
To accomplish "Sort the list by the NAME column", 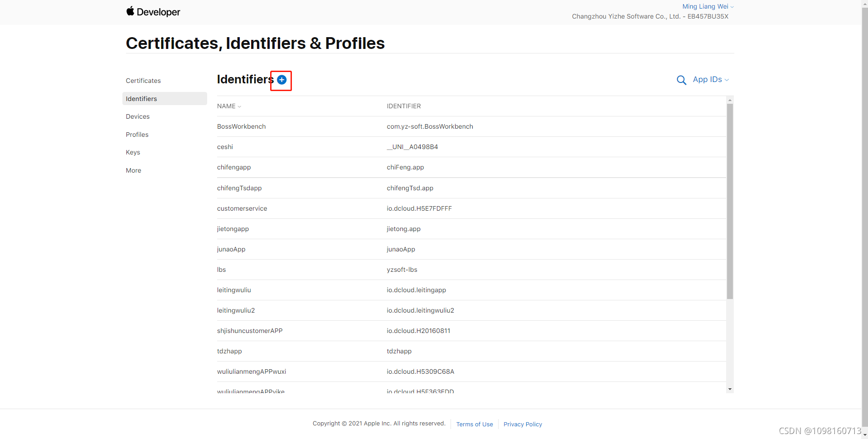I will [x=229, y=106].
